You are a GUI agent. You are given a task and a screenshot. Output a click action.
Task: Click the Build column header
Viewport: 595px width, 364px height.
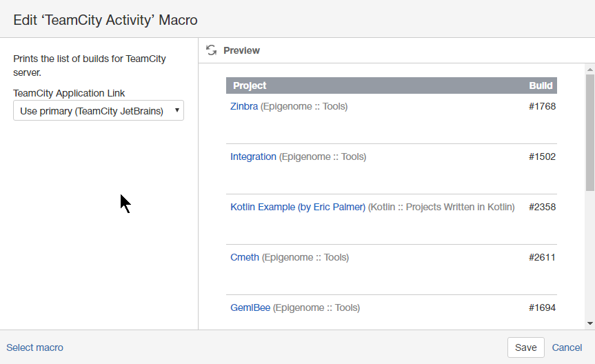541,85
